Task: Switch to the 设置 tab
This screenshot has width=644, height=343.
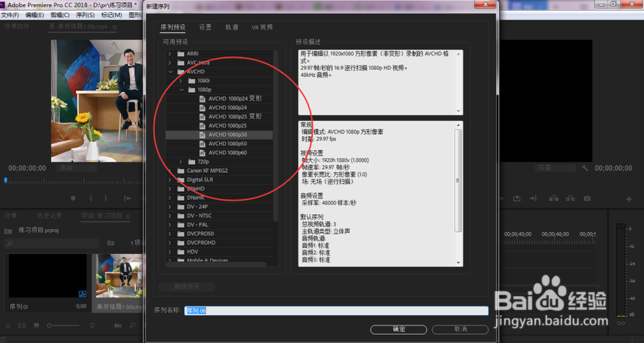Action: pyautogui.click(x=205, y=27)
